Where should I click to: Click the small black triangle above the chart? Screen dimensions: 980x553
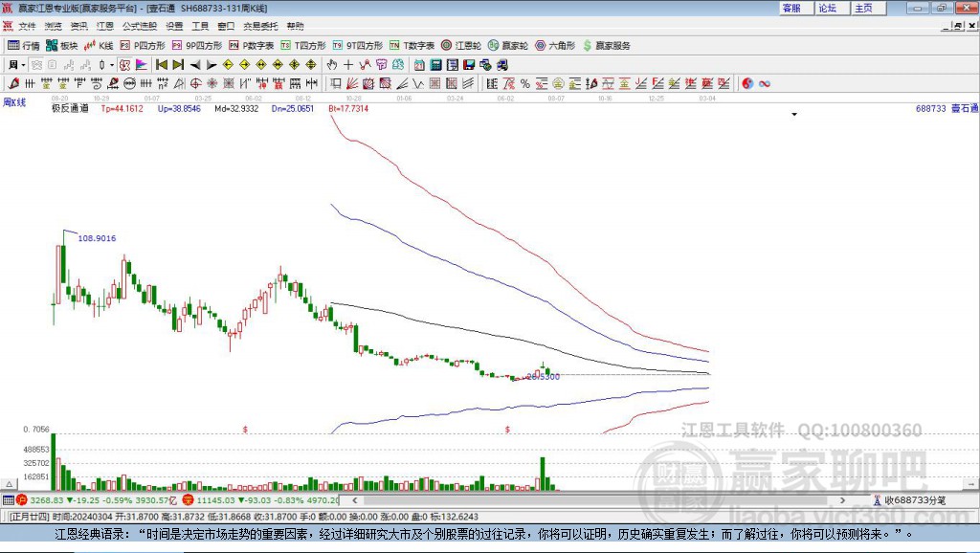pyautogui.click(x=794, y=115)
